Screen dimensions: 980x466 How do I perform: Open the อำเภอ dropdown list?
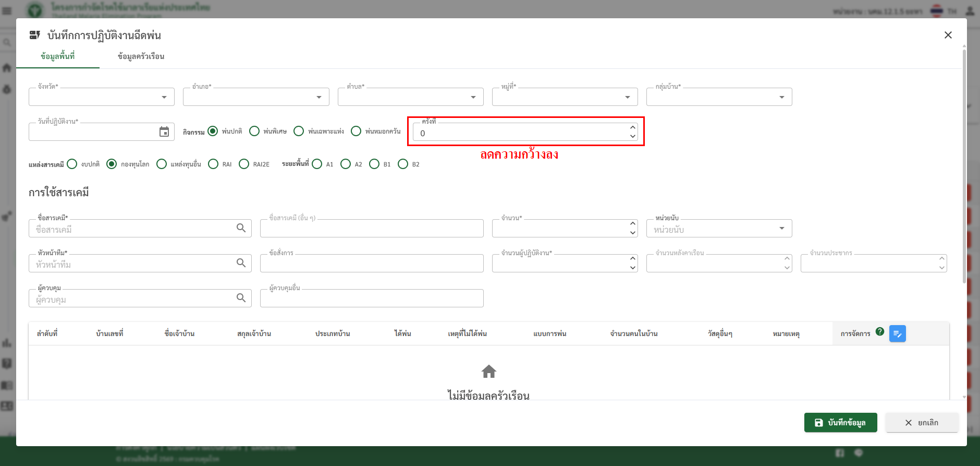click(x=318, y=97)
